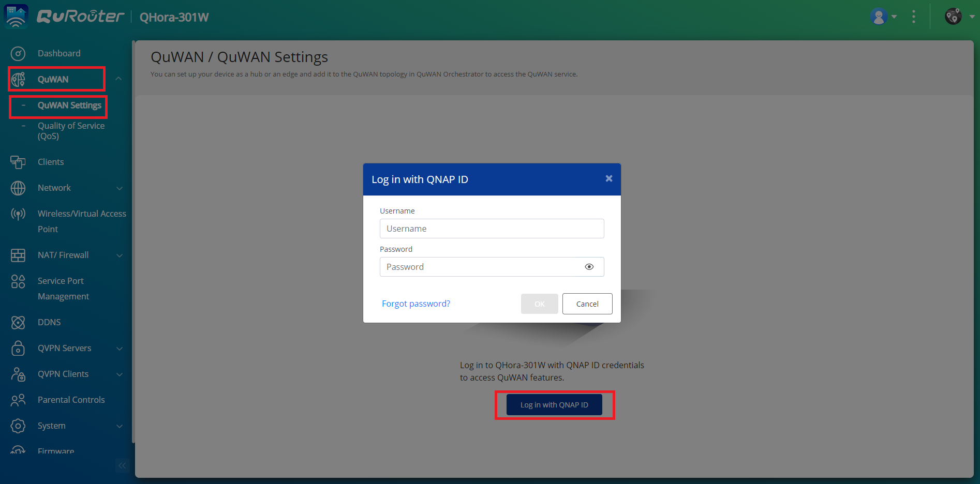Click the QHora-301W device name
Screen dimensions: 980x484
(174, 17)
